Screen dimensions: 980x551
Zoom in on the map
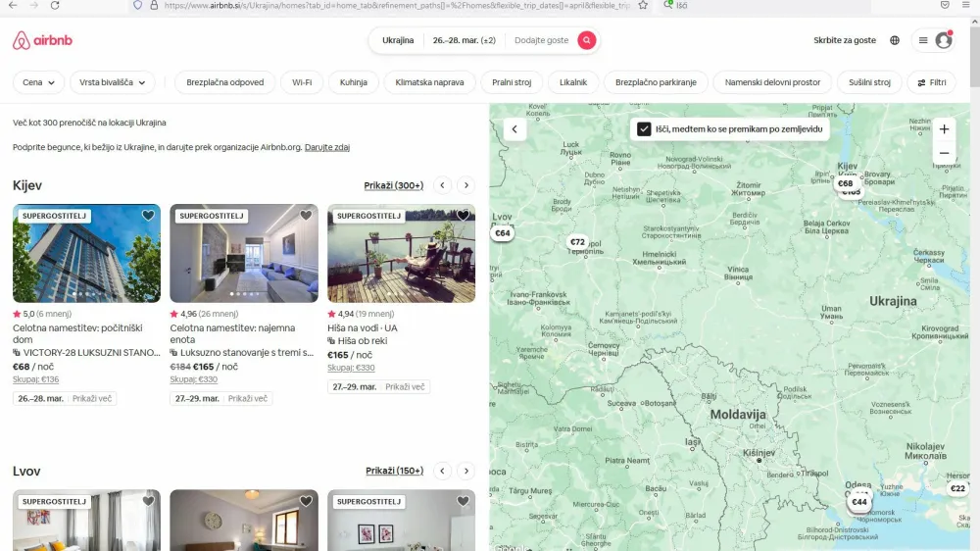[944, 128]
